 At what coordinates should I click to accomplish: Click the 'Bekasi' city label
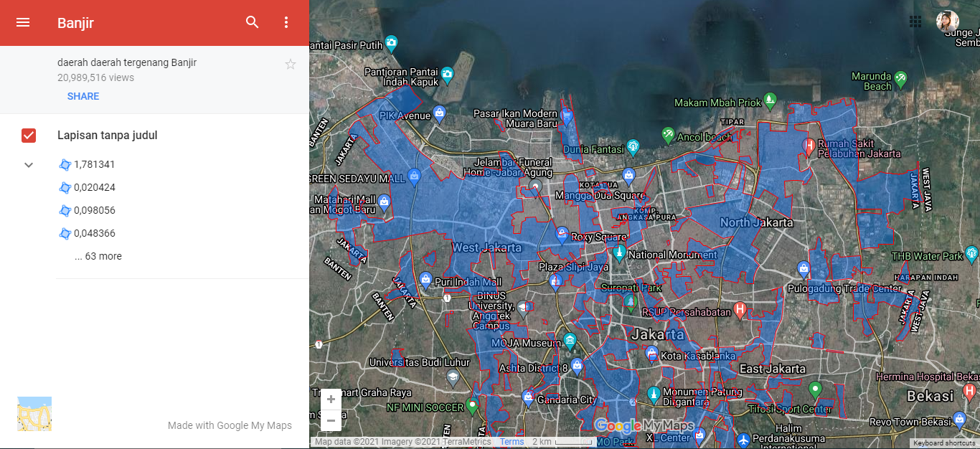click(930, 396)
